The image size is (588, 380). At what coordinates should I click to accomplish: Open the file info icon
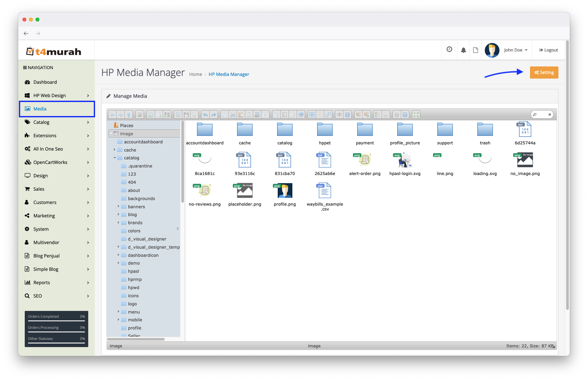tap(347, 115)
